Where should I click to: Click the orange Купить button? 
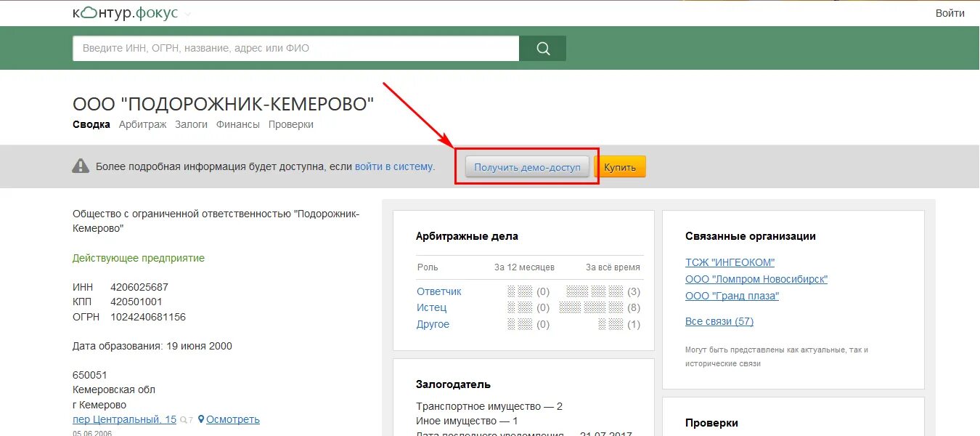click(x=620, y=167)
